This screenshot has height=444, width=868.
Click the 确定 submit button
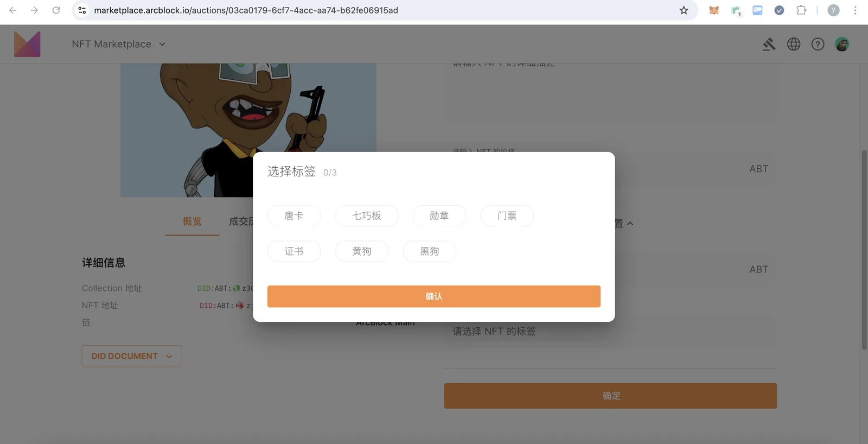point(610,396)
